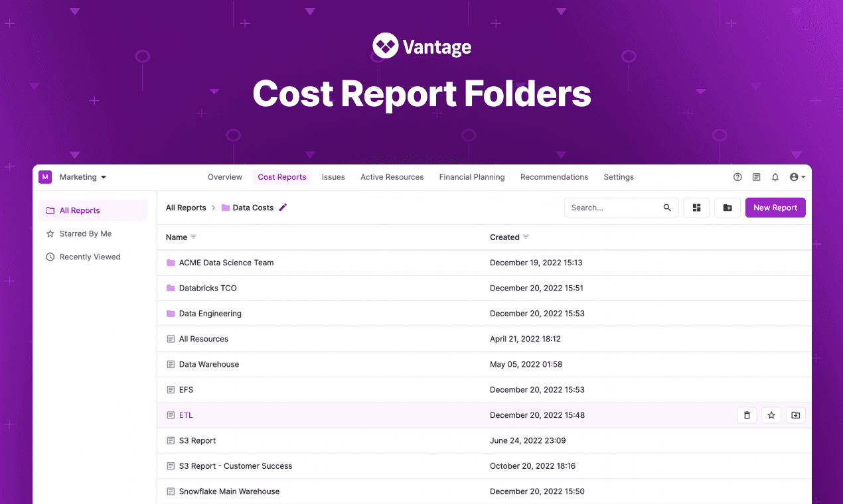Click the New Report button
This screenshot has width=843, height=504.
(775, 208)
